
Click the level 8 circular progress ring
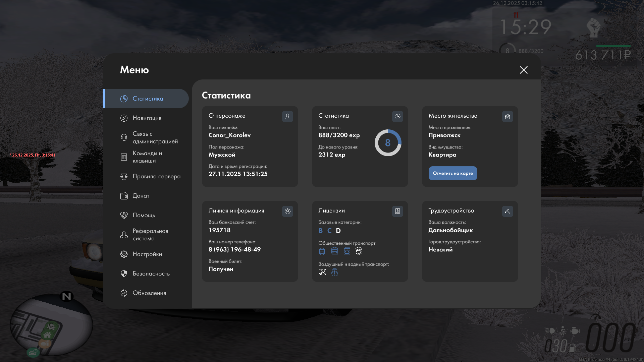[x=388, y=143]
